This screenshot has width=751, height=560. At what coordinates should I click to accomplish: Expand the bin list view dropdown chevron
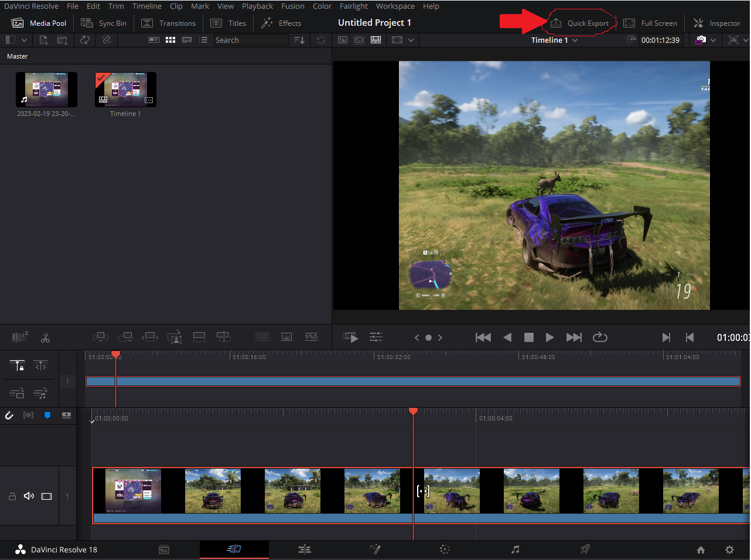(24, 40)
